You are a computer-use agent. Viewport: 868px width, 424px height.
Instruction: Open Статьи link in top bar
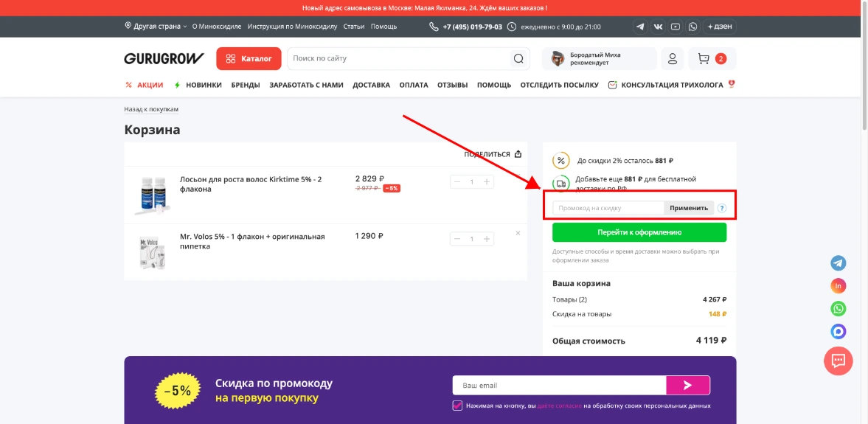tap(354, 27)
